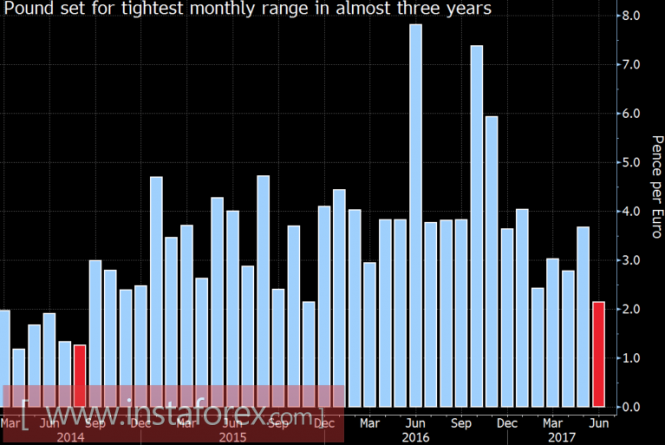The width and height of the screenshot is (665, 445).
Task: Click the red bar in 2014
Action: [80, 375]
